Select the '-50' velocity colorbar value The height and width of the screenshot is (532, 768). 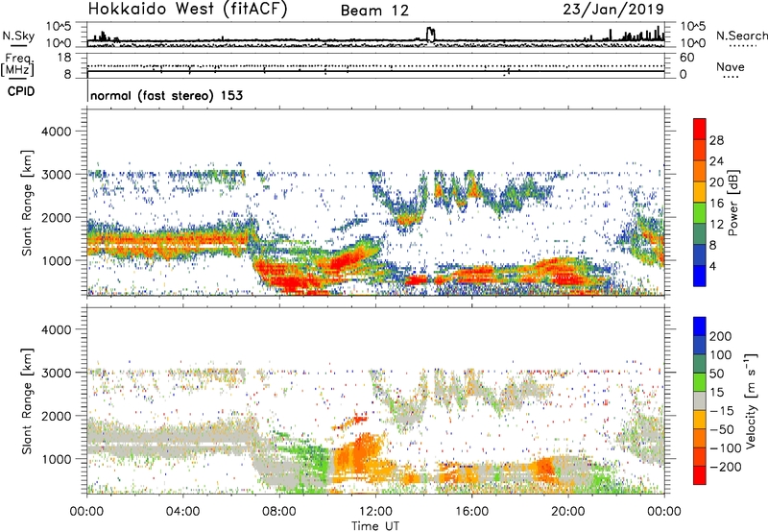[x=721, y=429]
